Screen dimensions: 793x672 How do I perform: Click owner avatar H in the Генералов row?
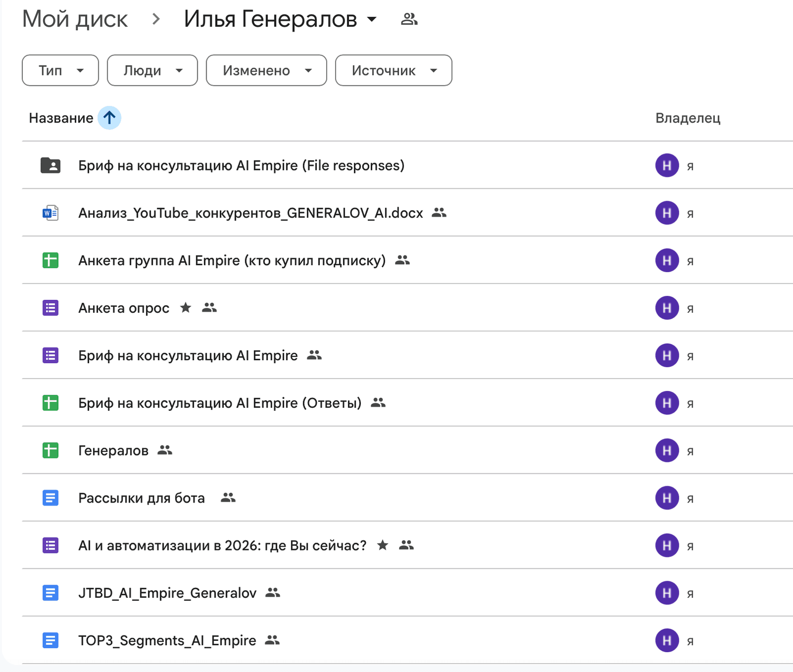[x=667, y=450]
